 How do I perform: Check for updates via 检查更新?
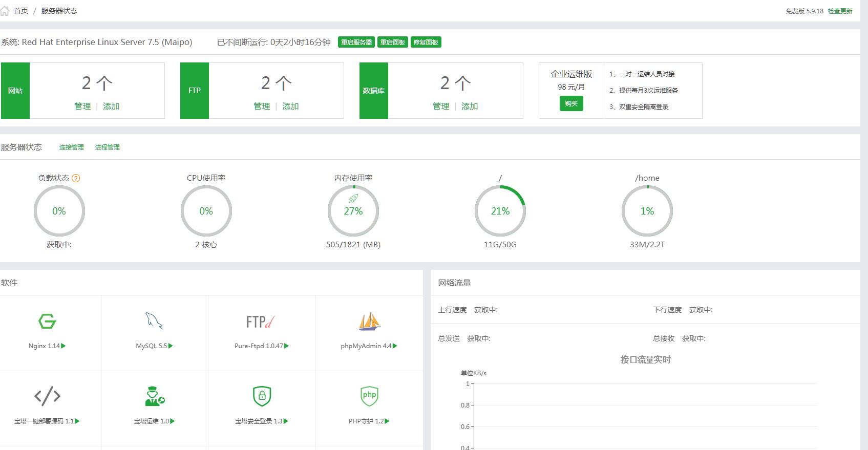click(840, 11)
